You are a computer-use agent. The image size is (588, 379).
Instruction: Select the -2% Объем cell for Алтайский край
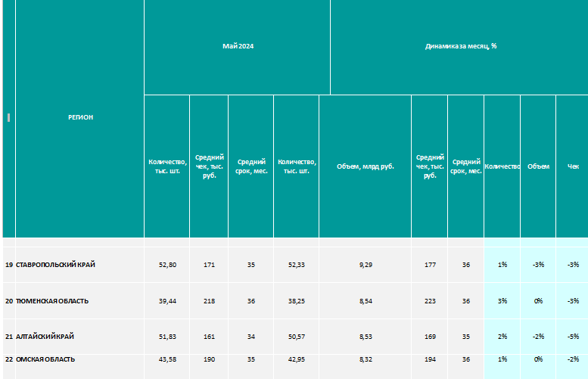(538, 337)
